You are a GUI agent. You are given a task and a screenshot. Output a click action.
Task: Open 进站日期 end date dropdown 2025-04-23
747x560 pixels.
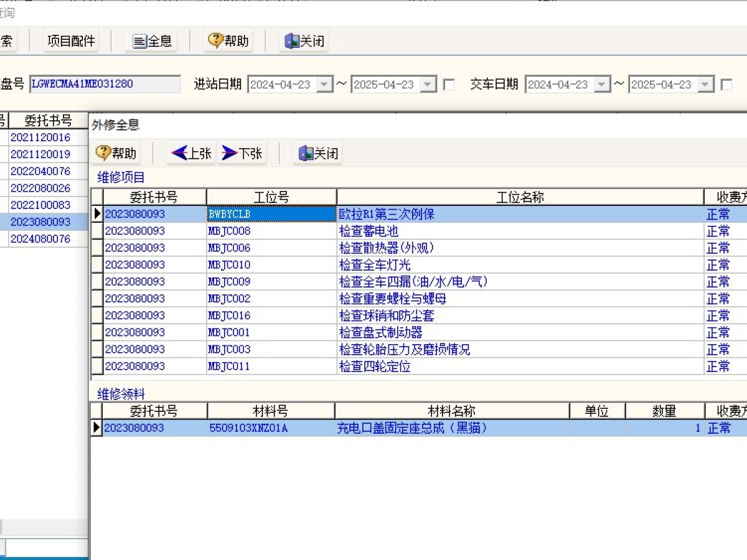428,85
